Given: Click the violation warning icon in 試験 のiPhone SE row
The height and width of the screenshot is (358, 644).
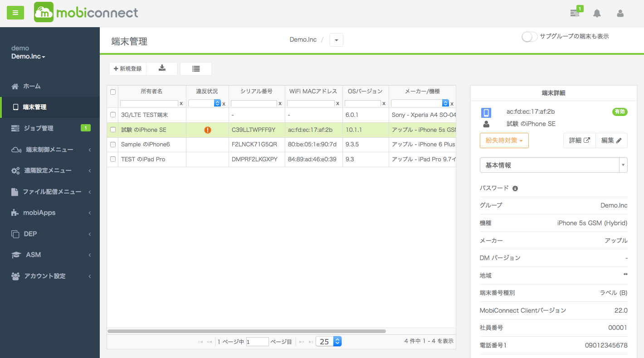Looking at the screenshot, I should point(208,130).
